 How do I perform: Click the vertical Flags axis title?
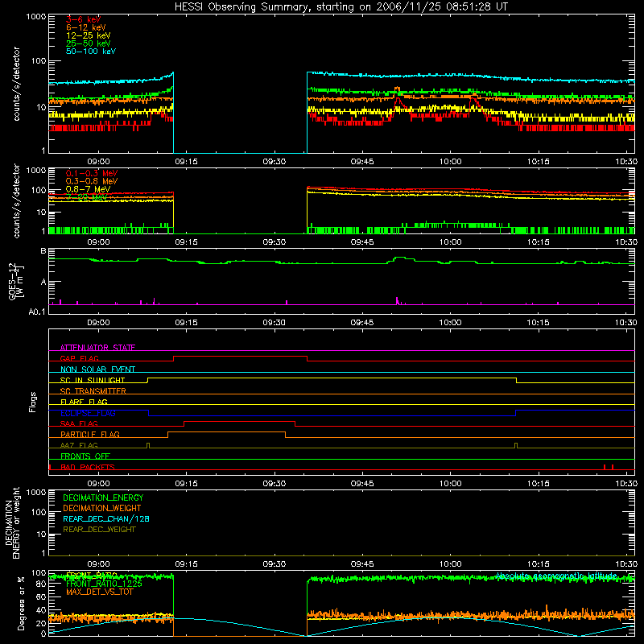point(33,402)
